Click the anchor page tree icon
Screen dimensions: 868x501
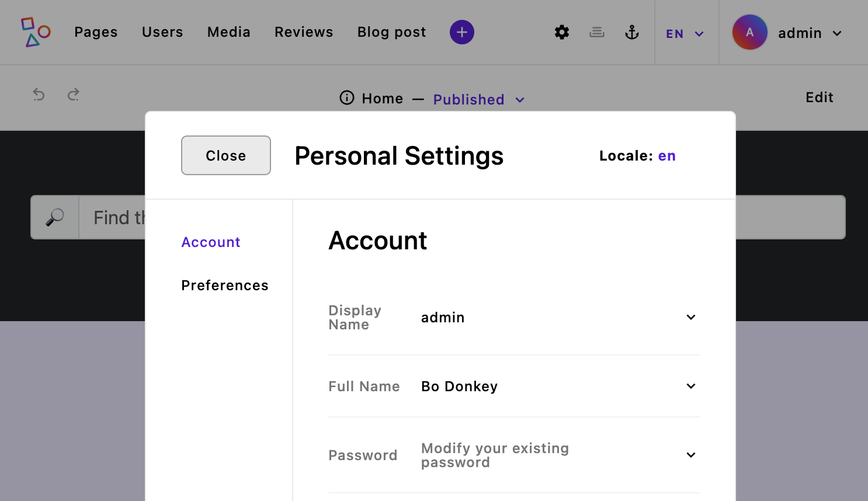click(x=632, y=33)
